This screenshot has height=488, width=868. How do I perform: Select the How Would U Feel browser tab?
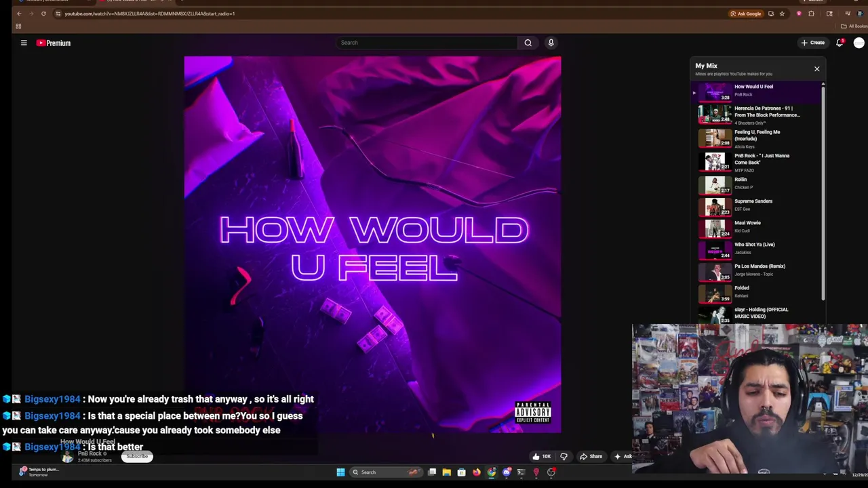[x=136, y=2]
